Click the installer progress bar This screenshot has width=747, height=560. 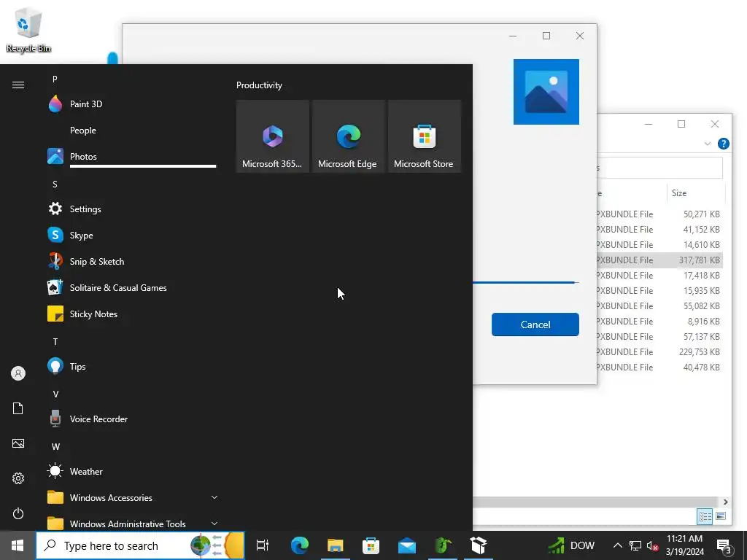pyautogui.click(x=525, y=282)
